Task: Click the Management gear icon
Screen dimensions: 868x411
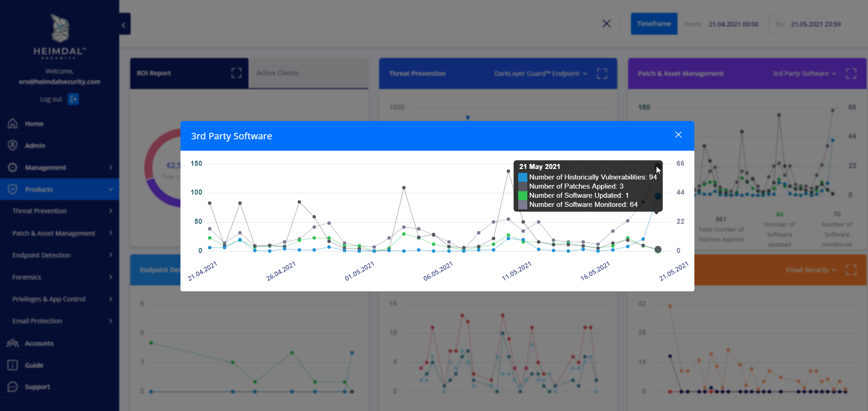Action: (13, 167)
